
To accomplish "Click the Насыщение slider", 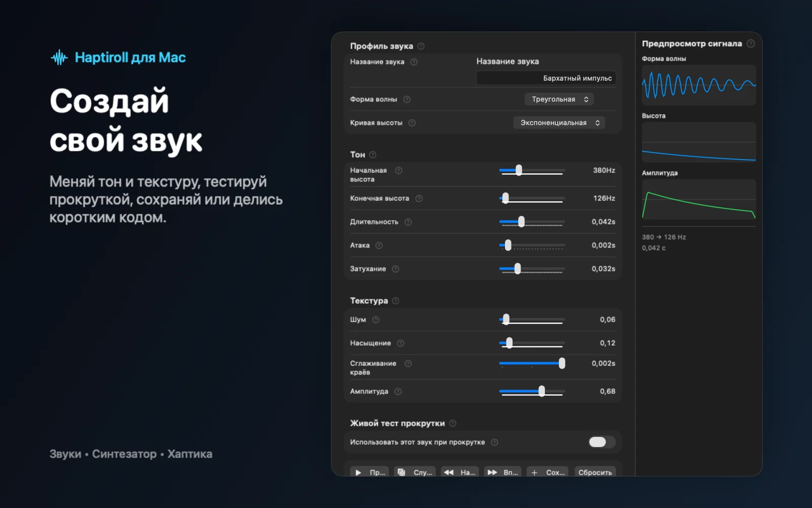I will 532,343.
